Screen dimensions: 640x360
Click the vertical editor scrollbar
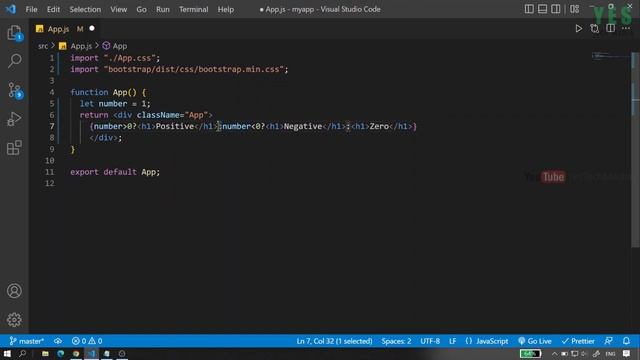coord(635,149)
